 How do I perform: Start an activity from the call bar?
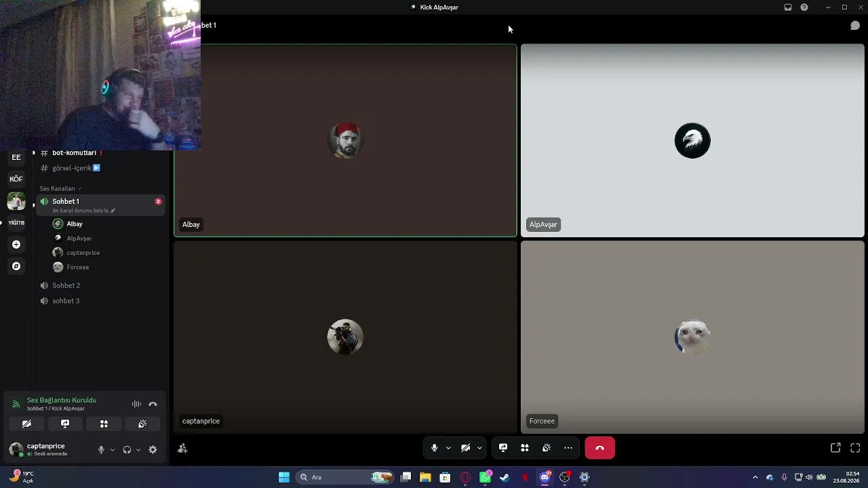point(525,448)
